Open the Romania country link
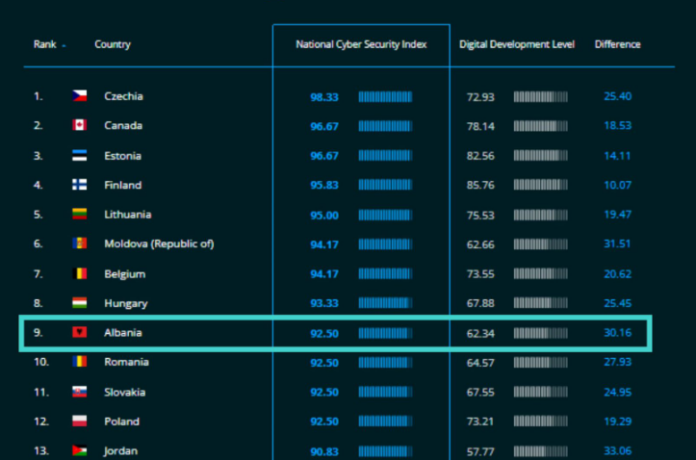696x460 pixels. click(126, 362)
